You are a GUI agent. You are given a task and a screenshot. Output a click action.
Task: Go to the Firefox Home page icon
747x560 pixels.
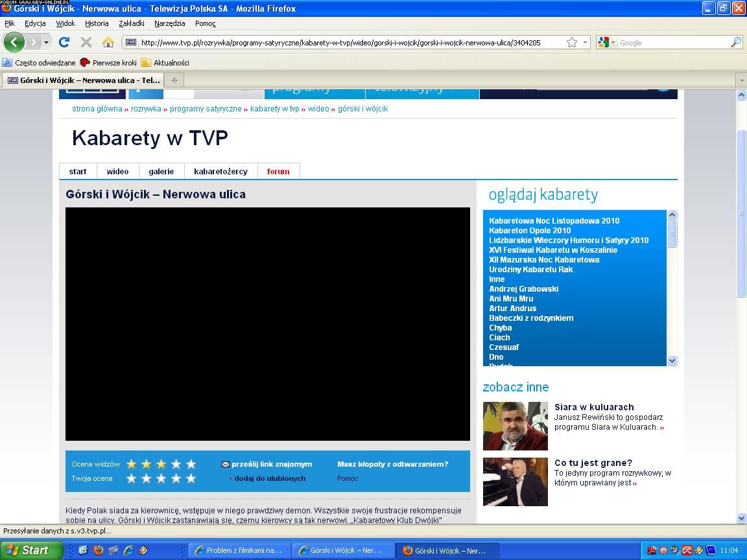(108, 42)
